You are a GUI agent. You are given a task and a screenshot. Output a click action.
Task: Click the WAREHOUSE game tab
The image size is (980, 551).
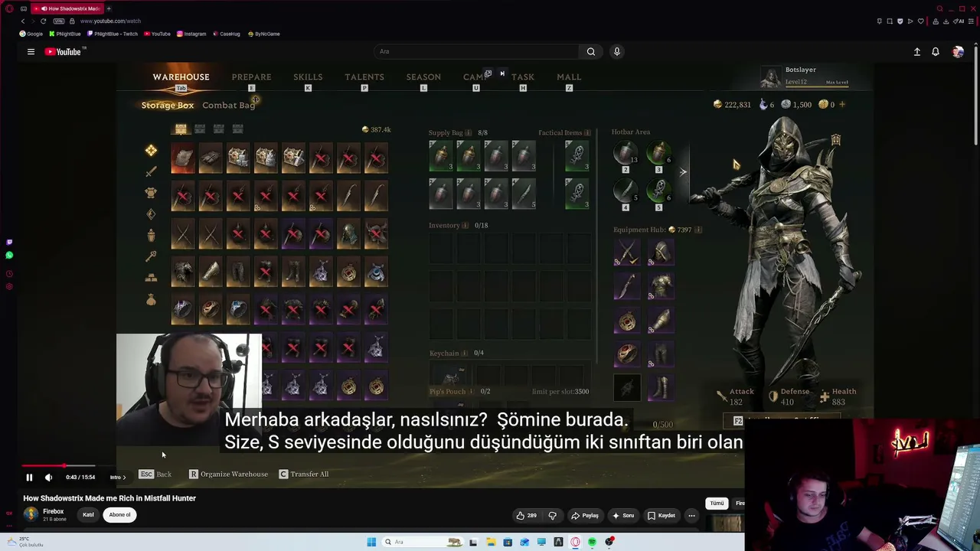pos(181,77)
